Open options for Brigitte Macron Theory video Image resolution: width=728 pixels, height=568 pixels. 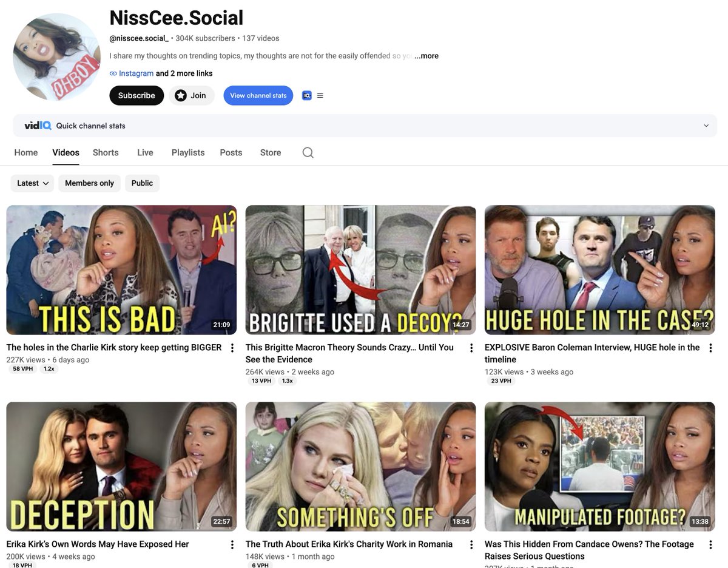471,348
